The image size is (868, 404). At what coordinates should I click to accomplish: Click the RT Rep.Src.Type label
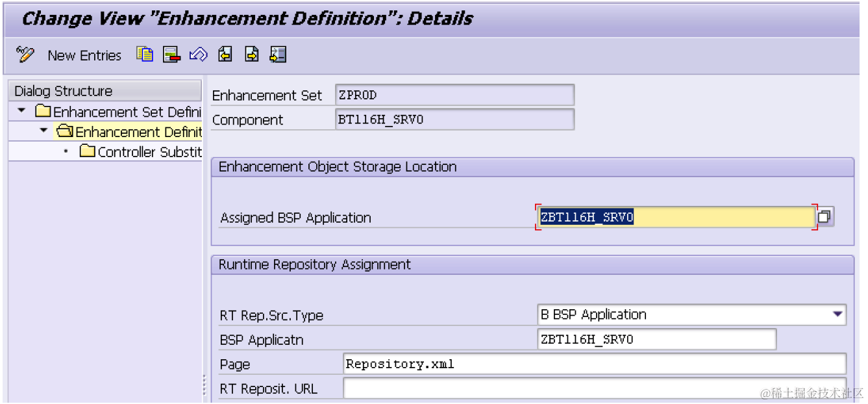[272, 316]
